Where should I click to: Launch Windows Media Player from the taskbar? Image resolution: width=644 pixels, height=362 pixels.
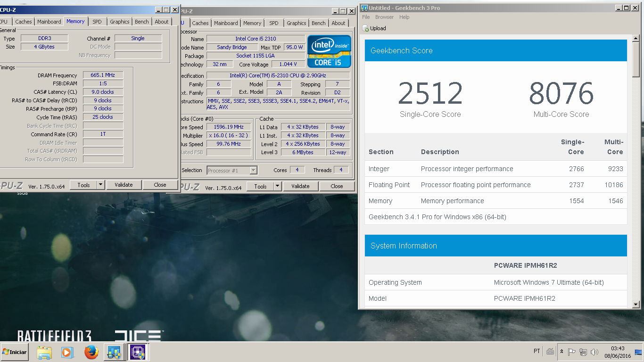click(67, 352)
